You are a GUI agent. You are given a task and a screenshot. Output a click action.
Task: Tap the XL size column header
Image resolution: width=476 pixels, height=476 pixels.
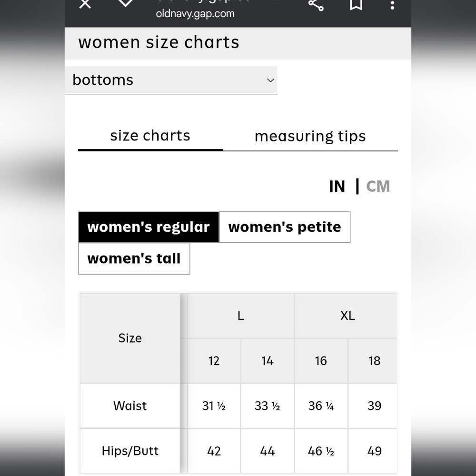pos(347,316)
